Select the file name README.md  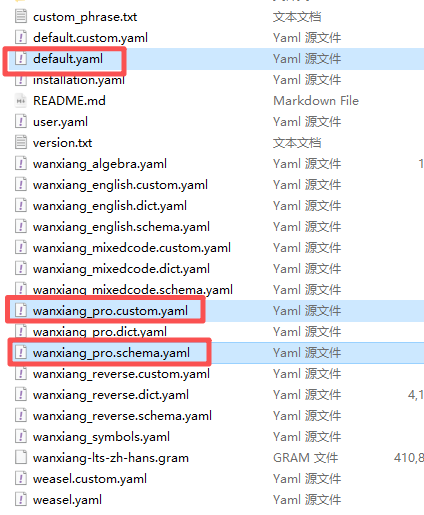(69, 101)
